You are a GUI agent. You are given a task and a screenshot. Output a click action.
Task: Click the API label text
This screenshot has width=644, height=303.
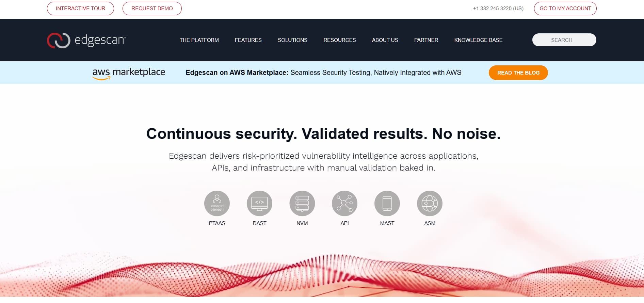tap(345, 223)
